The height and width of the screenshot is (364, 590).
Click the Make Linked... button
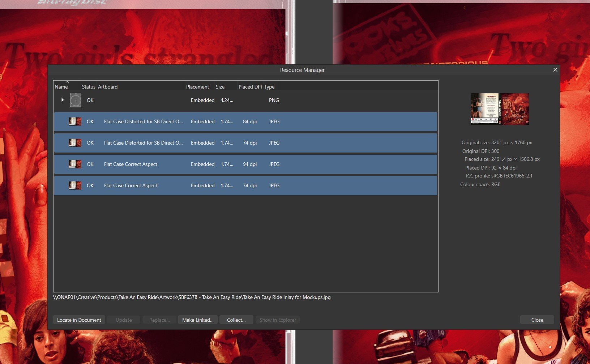click(198, 320)
